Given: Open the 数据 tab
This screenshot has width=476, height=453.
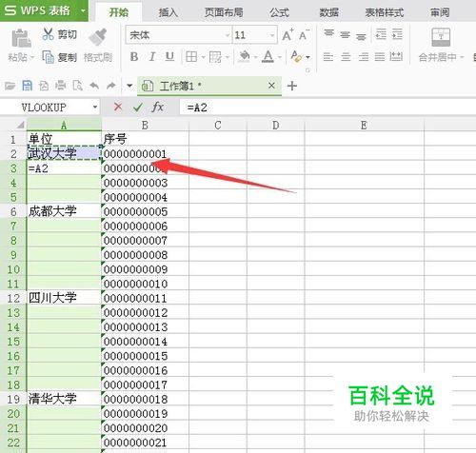Looking at the screenshot, I should tap(328, 12).
